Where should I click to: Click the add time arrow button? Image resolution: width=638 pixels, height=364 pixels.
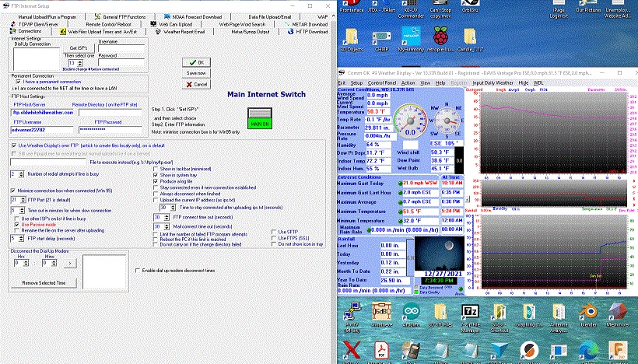click(69, 263)
